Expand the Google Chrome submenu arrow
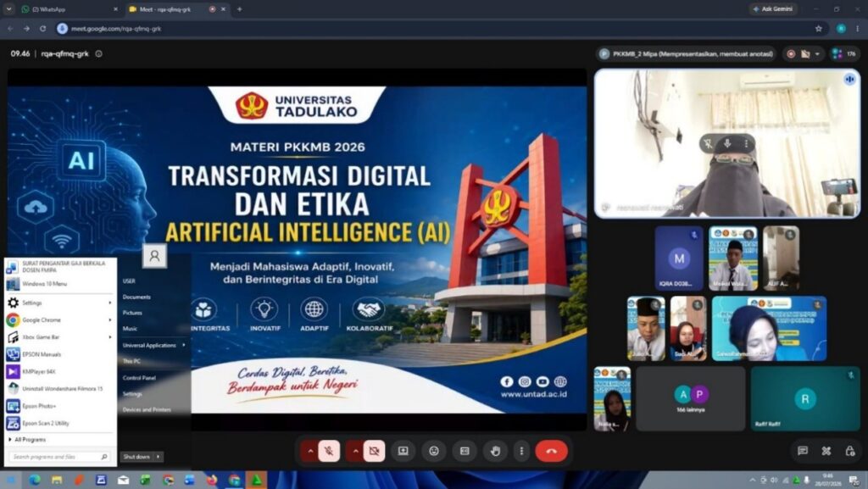This screenshot has width=868, height=489. click(109, 320)
